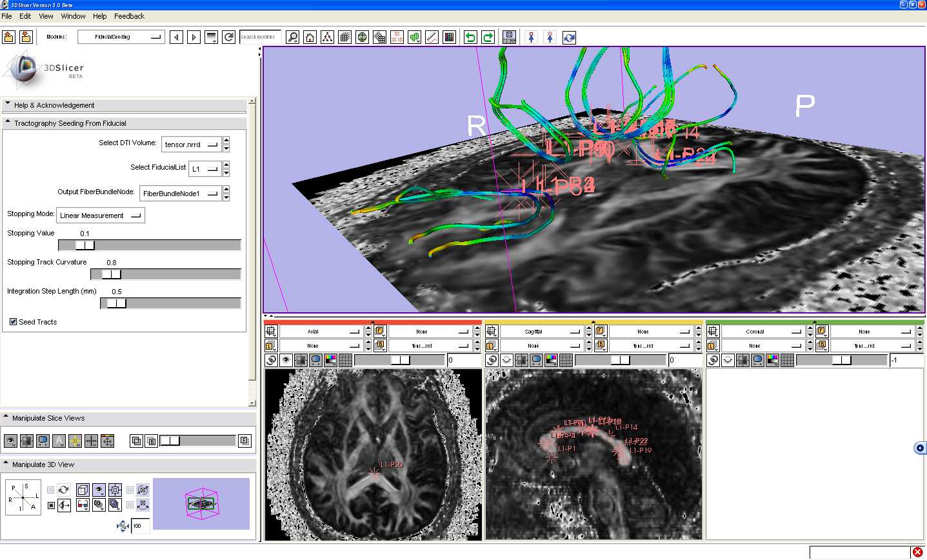Open the Feedback menu

click(129, 16)
